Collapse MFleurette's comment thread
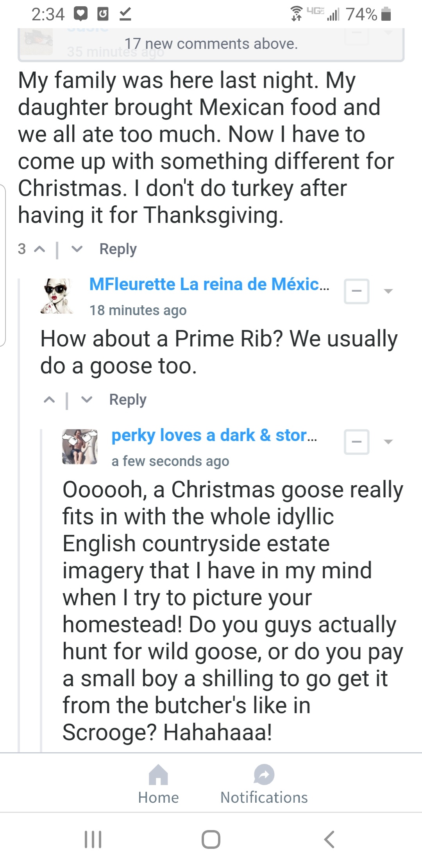 (356, 291)
